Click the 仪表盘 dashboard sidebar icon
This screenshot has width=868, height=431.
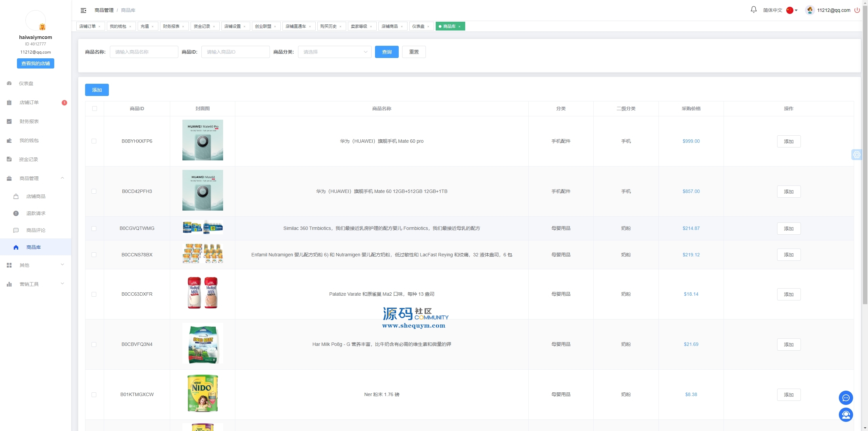(x=9, y=83)
